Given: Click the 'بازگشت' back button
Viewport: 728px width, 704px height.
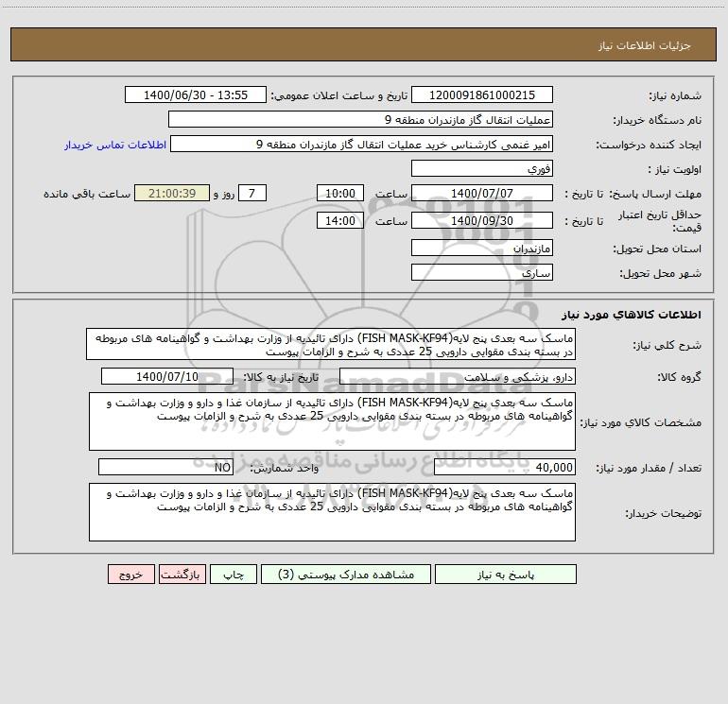Looking at the screenshot, I should (x=182, y=574).
